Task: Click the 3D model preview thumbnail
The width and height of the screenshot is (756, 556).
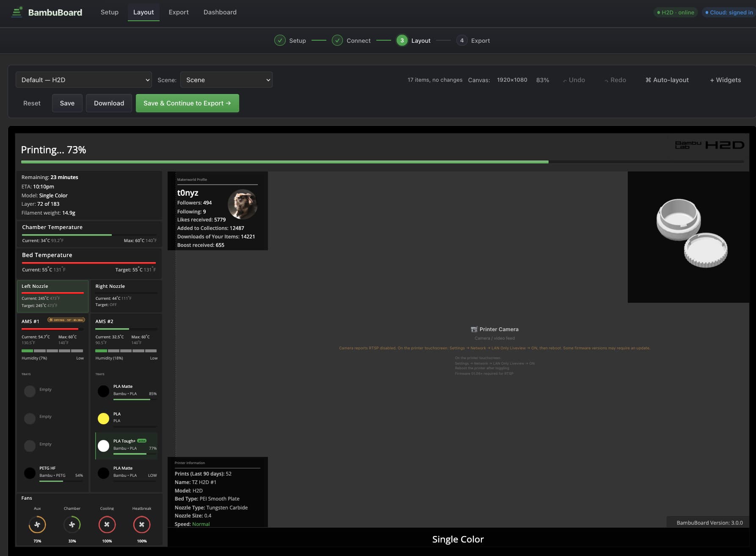Action: (x=688, y=237)
